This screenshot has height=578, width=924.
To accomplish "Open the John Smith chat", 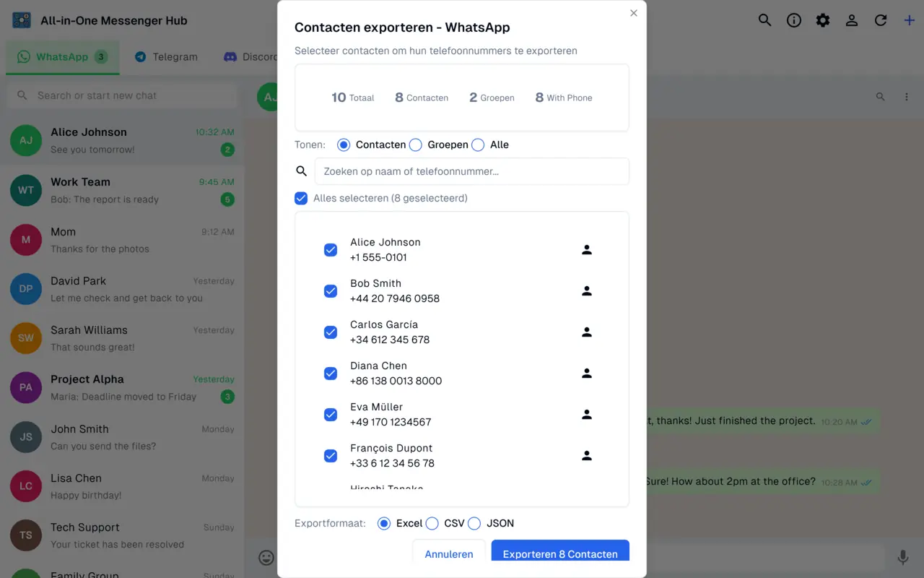I will coord(122,437).
